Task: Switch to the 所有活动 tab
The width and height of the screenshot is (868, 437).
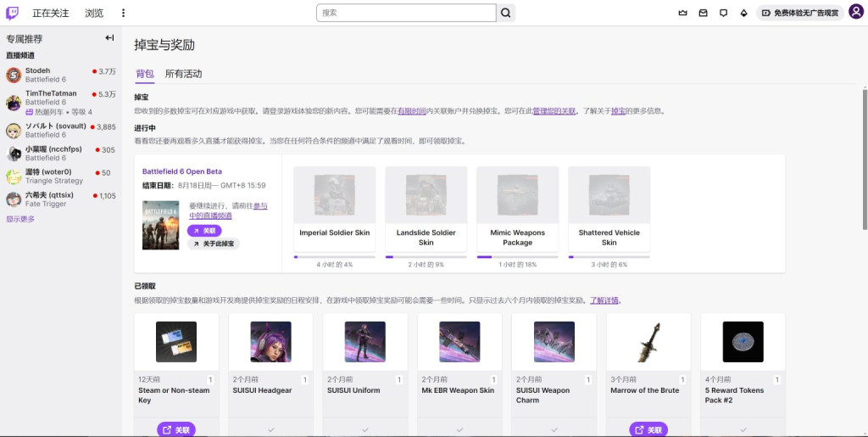Action: click(x=183, y=74)
